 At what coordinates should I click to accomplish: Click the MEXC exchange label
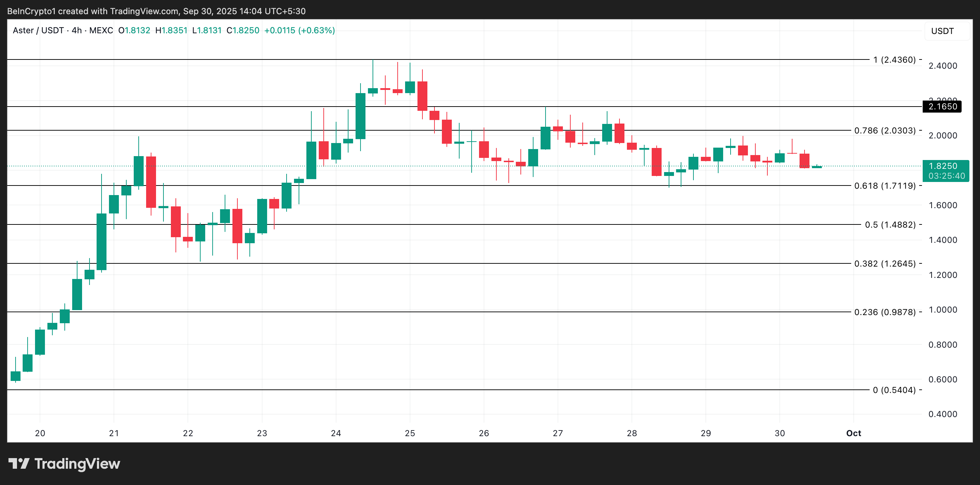(x=101, y=30)
